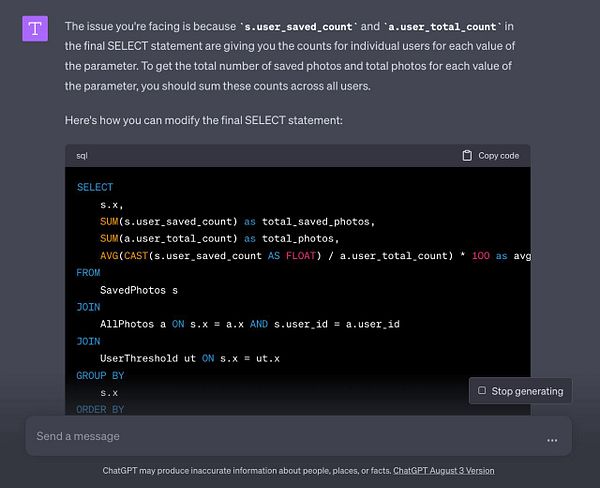Click the s.x, line under SELECT
The height and width of the screenshot is (488, 600).
112,205
